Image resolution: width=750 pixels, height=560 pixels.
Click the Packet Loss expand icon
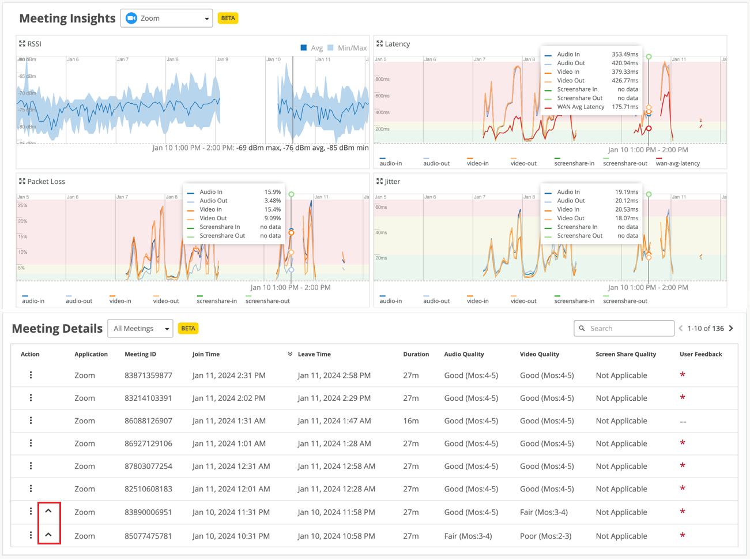click(x=22, y=181)
